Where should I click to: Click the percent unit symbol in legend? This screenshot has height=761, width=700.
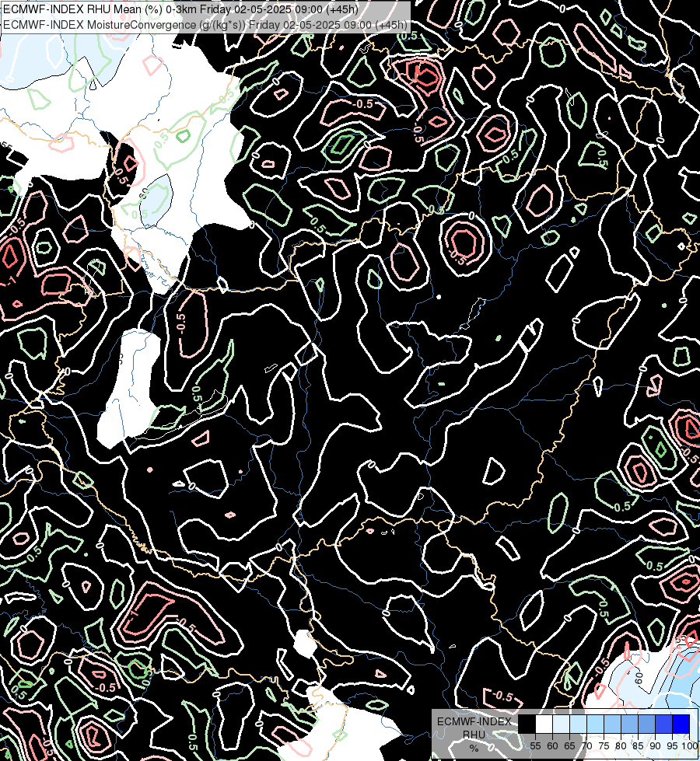pyautogui.click(x=474, y=749)
